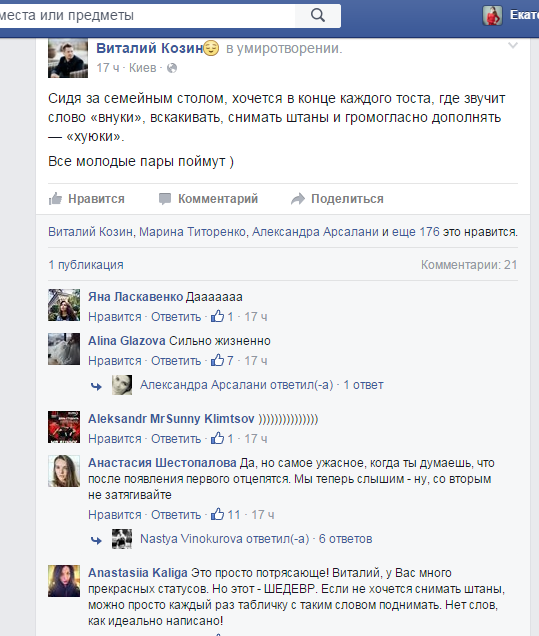
Task: Click into the search input field
Action: click(x=147, y=15)
